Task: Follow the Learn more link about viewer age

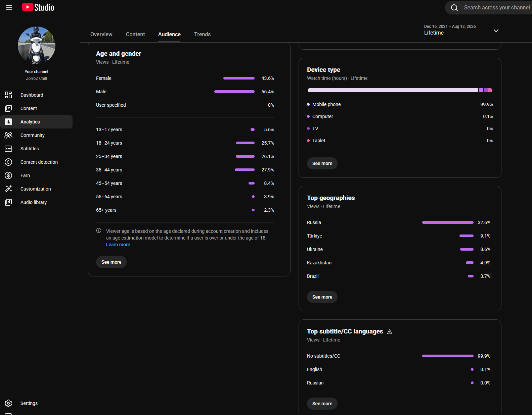Action: click(118, 245)
